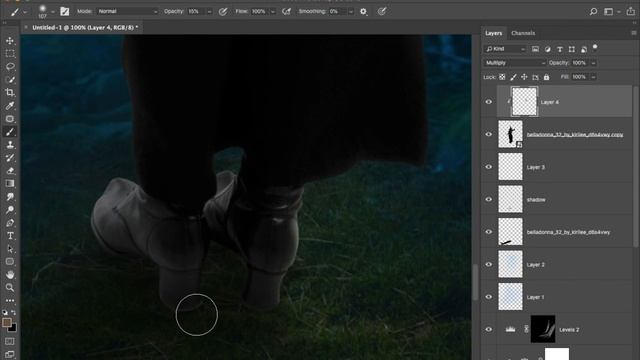640x360 pixels.
Task: Toggle layer filtering on/off switch
Action: [595, 47]
